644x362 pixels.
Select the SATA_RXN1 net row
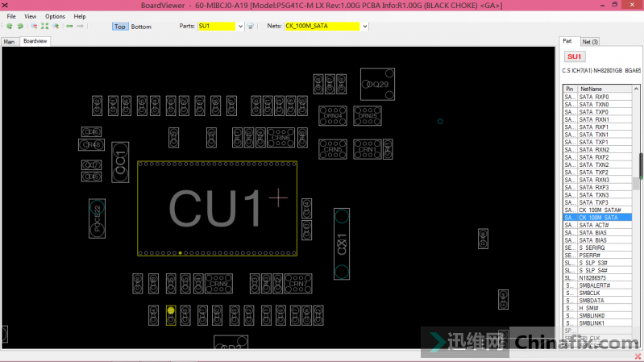[x=597, y=119]
